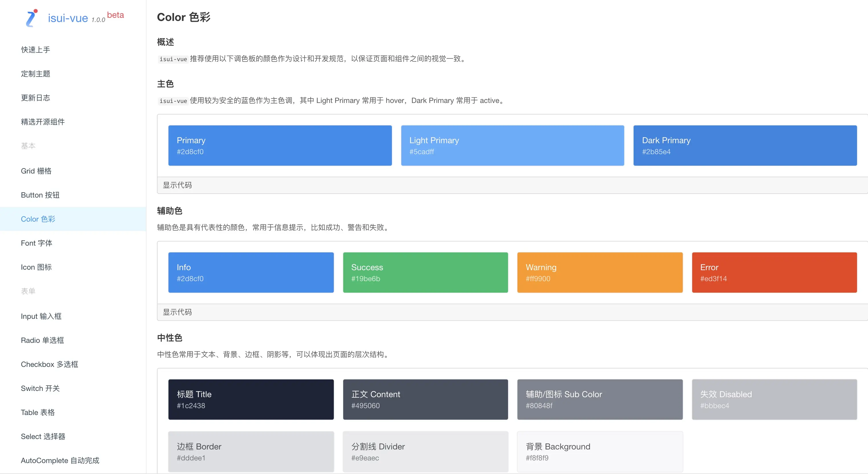Pick the Error red swatch
Image resolution: width=868 pixels, height=474 pixels.
(774, 272)
